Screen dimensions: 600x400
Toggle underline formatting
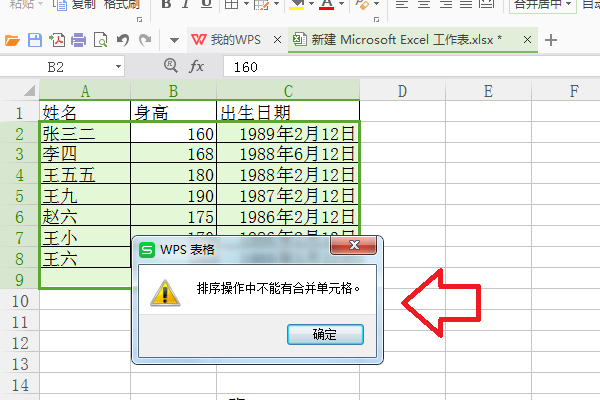pos(206,4)
